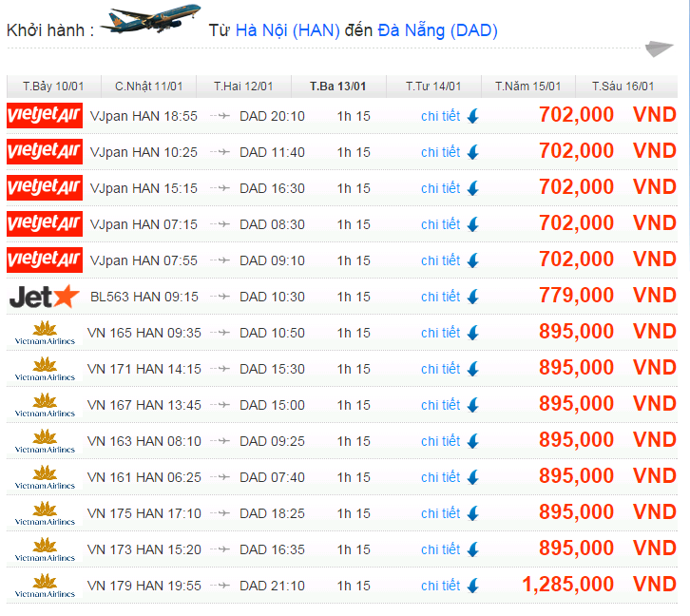
Task: Click Vietnam Airlines logo for VN 179
Action: [44, 586]
